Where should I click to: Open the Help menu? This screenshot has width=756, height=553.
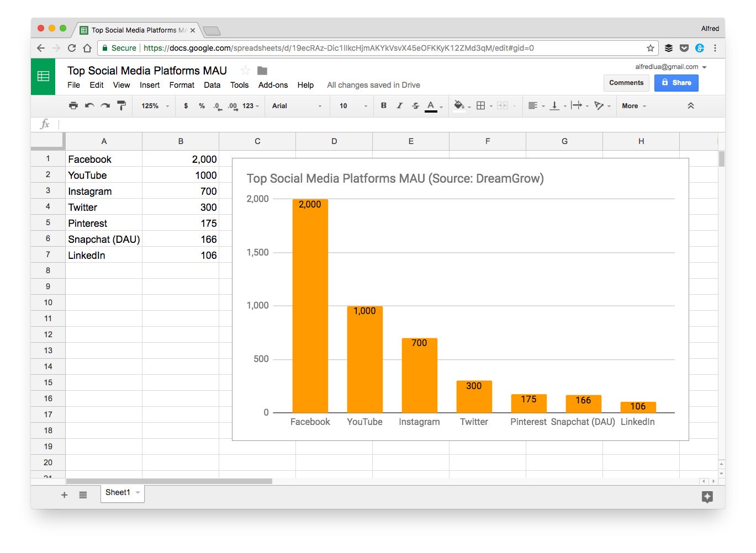pos(305,85)
